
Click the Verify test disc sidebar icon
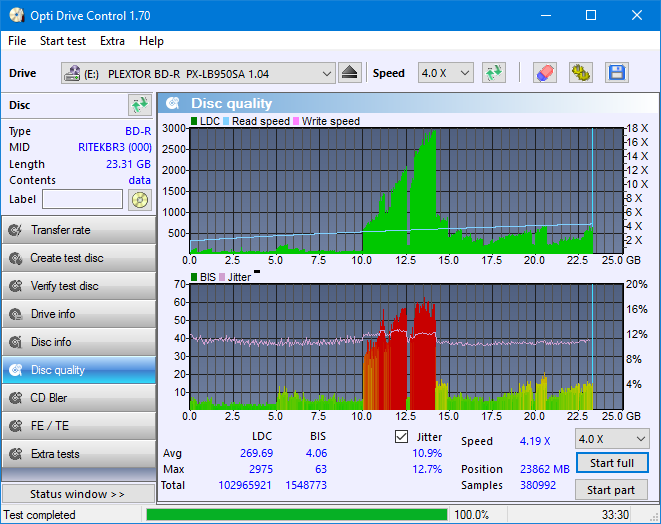pyautogui.click(x=16, y=286)
